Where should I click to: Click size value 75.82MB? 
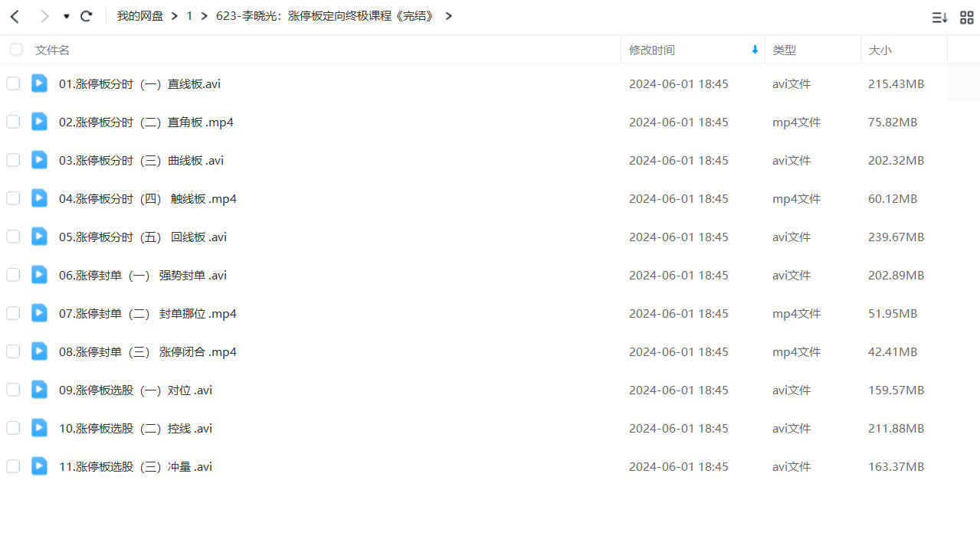(893, 122)
